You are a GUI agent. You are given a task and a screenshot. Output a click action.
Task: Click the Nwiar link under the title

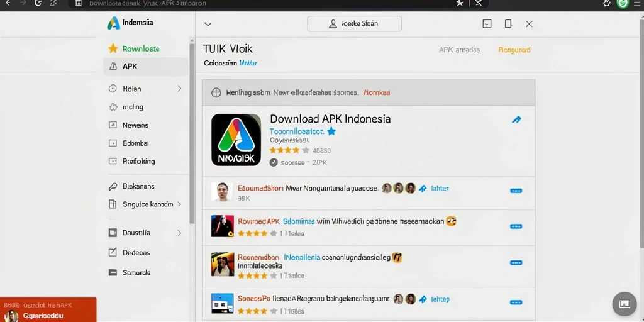[x=248, y=64]
